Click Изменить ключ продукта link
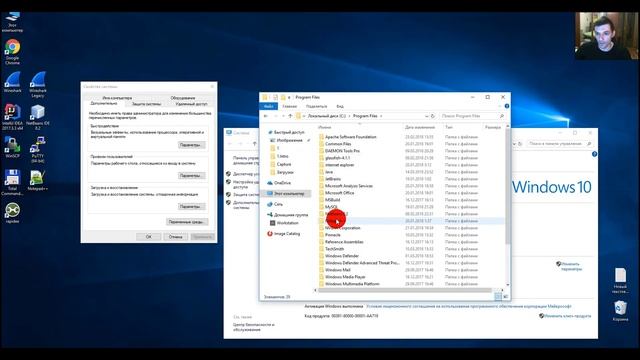Screen dimensions: 640x360 567,316
